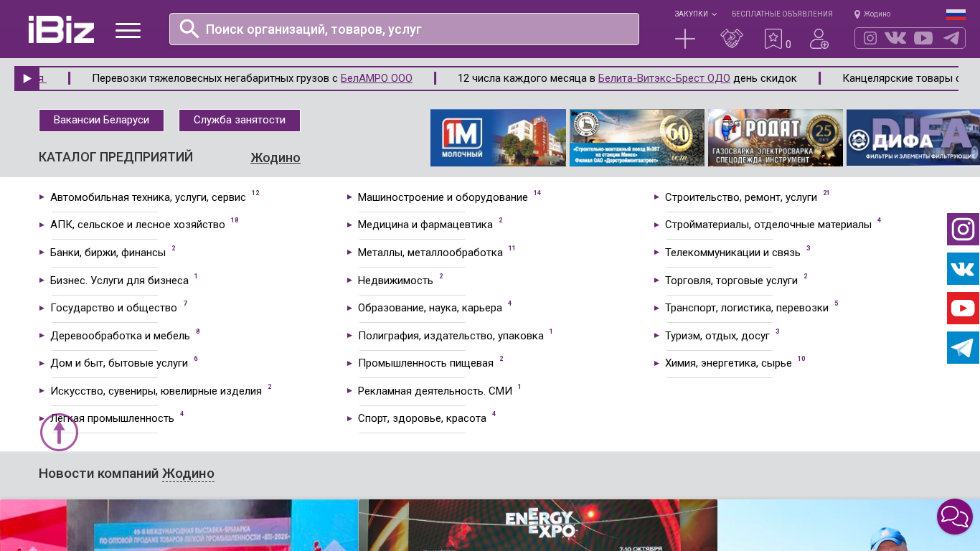Viewport: 980px width, 551px height.
Task: Open the Машиностроение и оборудование category
Action: point(443,197)
